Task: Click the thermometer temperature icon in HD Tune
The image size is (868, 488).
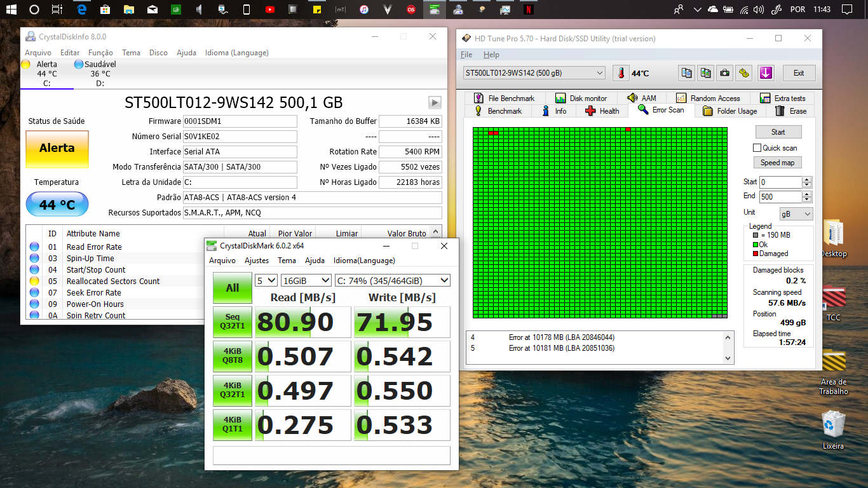Action: (621, 73)
